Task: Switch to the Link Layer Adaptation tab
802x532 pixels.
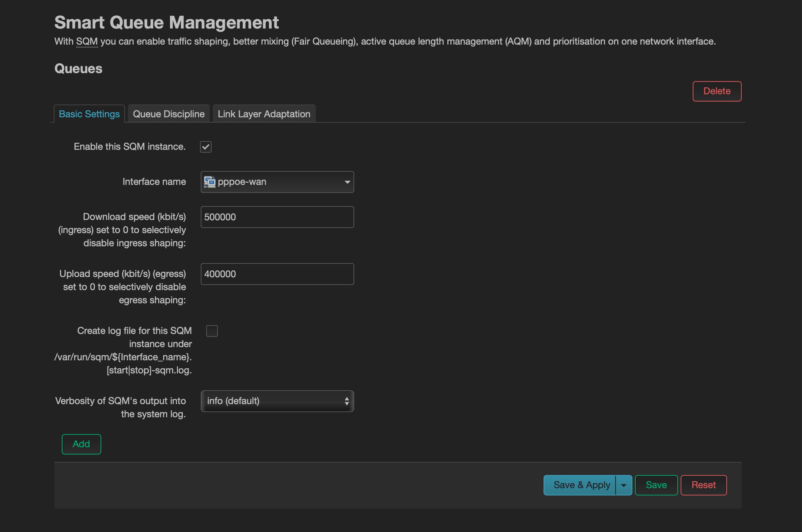Action: 264,114
